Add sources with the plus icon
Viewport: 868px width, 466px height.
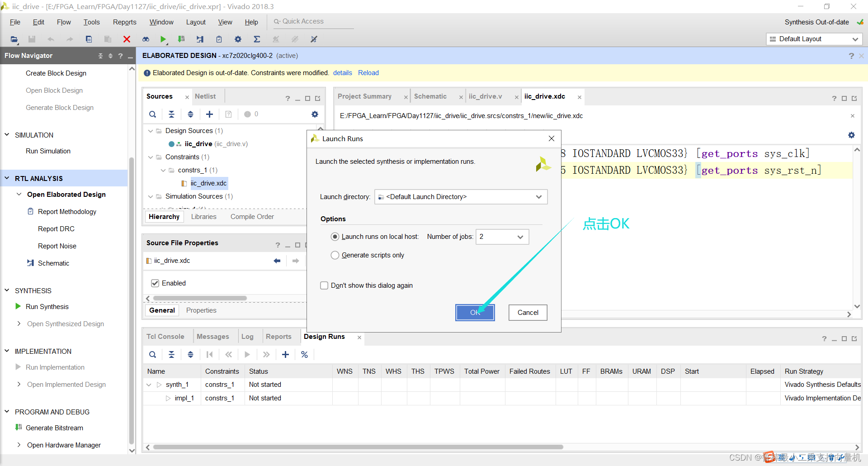tap(209, 114)
